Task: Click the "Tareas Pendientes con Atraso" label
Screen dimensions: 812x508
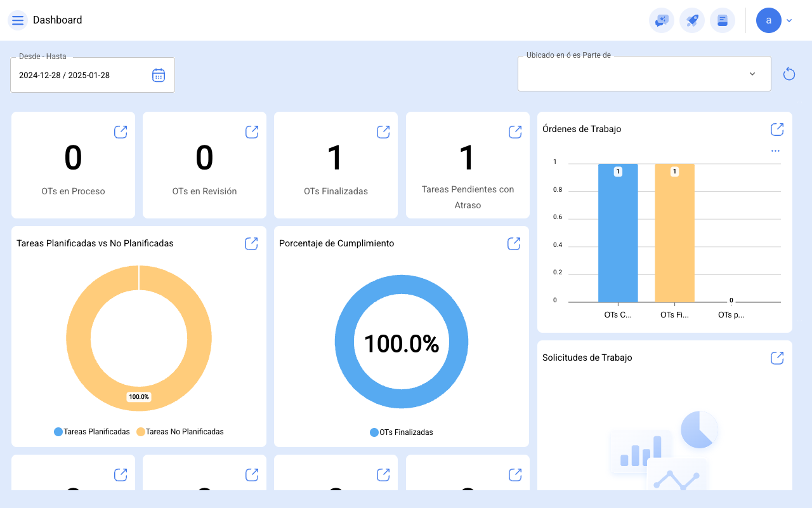Action: (x=468, y=197)
